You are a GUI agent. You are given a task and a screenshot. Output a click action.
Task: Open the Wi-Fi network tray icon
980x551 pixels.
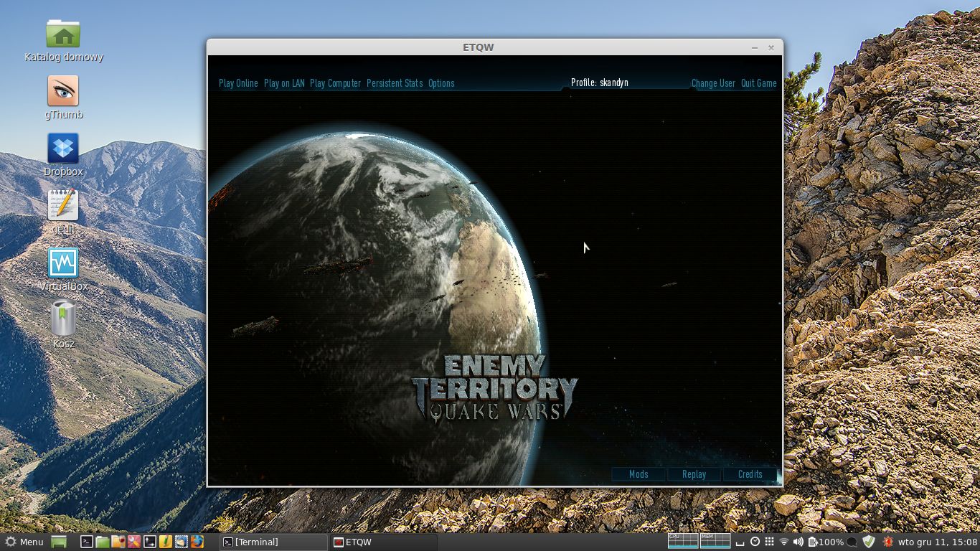coord(784,542)
